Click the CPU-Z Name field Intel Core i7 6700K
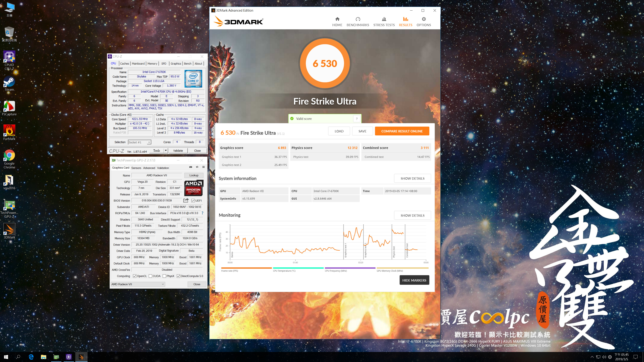Image resolution: width=644 pixels, height=362 pixels. coord(154,72)
